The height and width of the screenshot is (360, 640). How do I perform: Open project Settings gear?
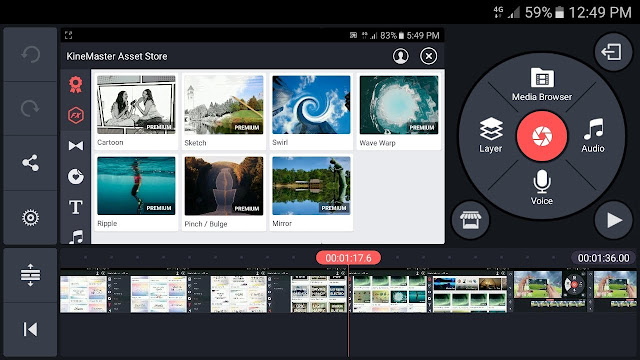click(x=30, y=218)
